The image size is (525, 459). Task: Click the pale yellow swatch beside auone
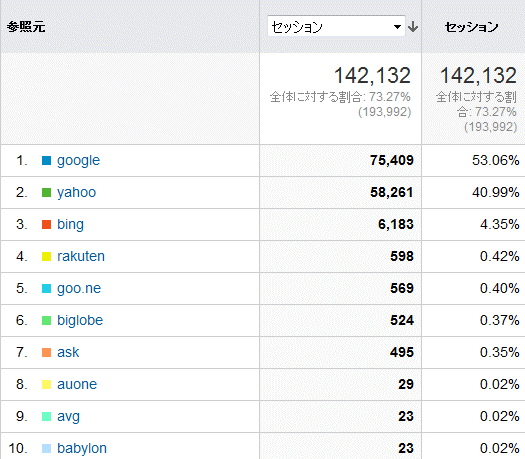click(x=46, y=384)
